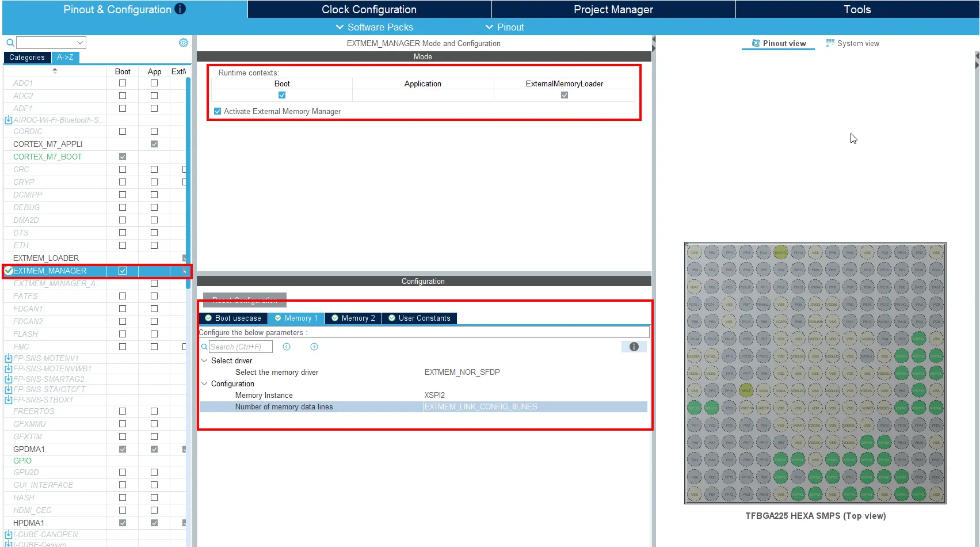Go to next search result arrow icon

tap(314, 347)
